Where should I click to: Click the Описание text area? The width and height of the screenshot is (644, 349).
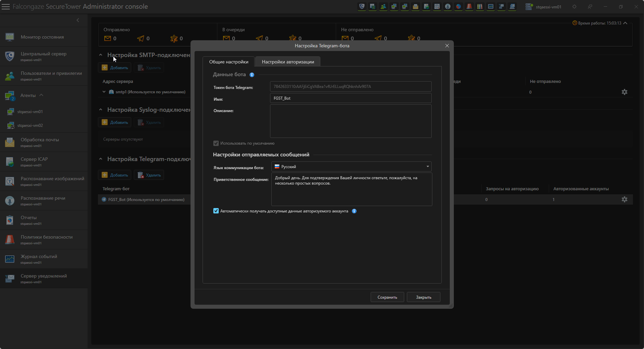click(351, 121)
